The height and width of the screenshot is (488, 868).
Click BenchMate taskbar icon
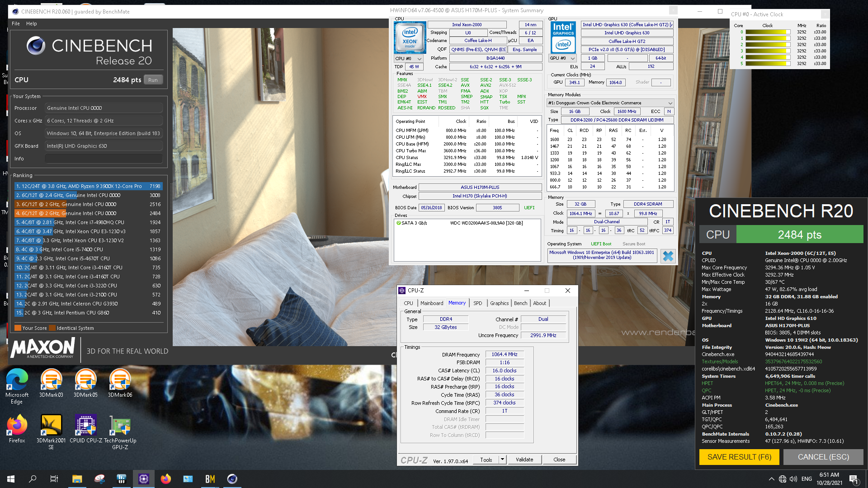(210, 479)
